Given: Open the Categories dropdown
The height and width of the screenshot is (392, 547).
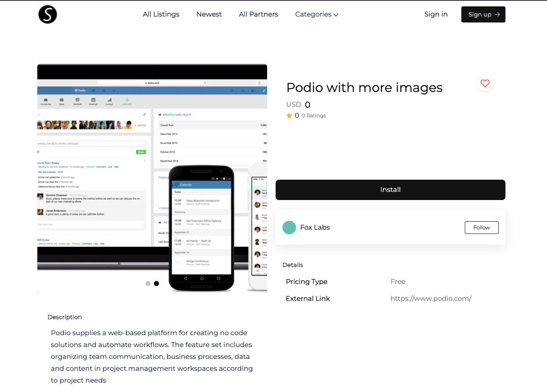Looking at the screenshot, I should (x=316, y=14).
